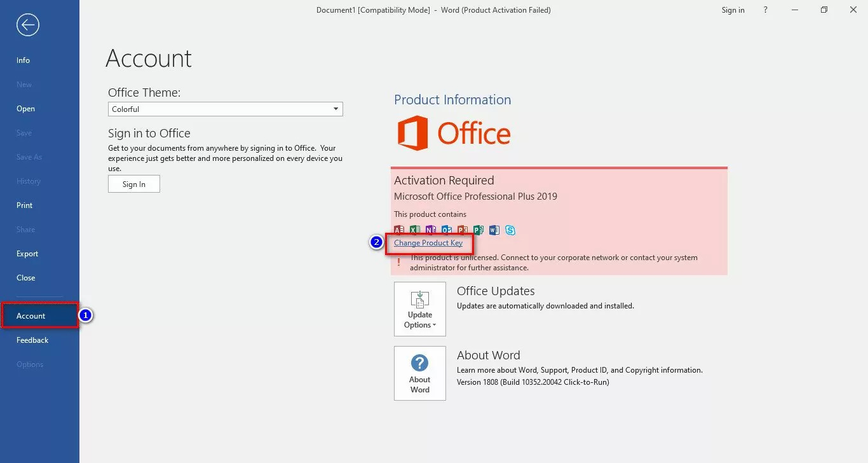Click the Options sidebar item
The width and height of the screenshot is (868, 463).
[x=39, y=364]
